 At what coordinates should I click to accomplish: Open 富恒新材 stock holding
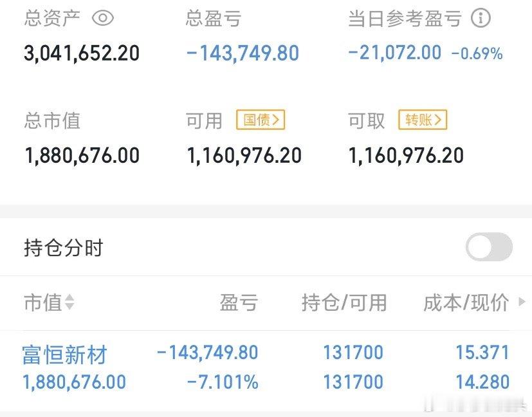click(x=64, y=355)
